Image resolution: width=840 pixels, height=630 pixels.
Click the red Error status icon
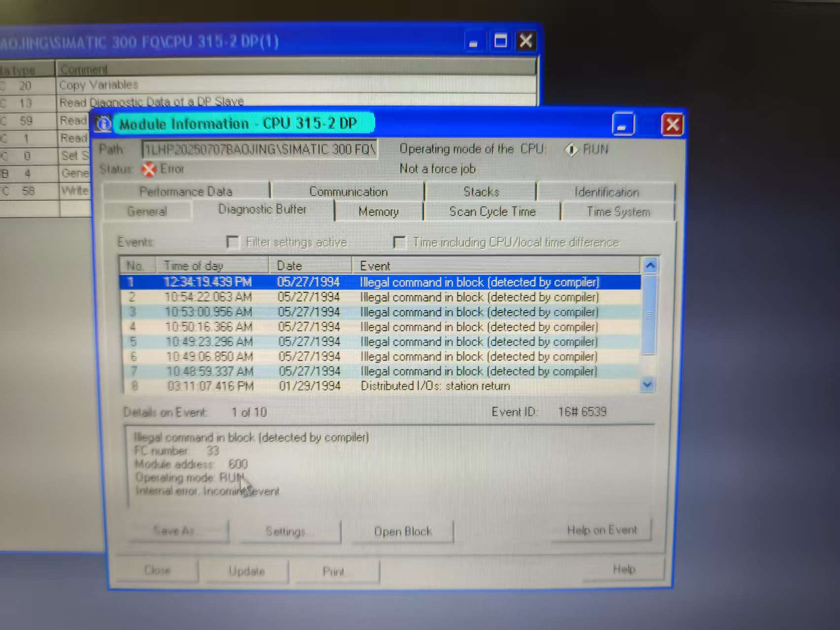pyautogui.click(x=149, y=169)
